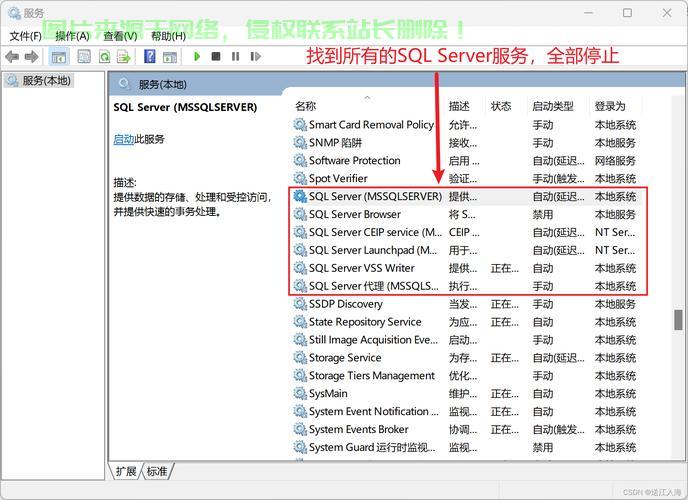
Task: Restart the service with restart icon
Action: (255, 56)
